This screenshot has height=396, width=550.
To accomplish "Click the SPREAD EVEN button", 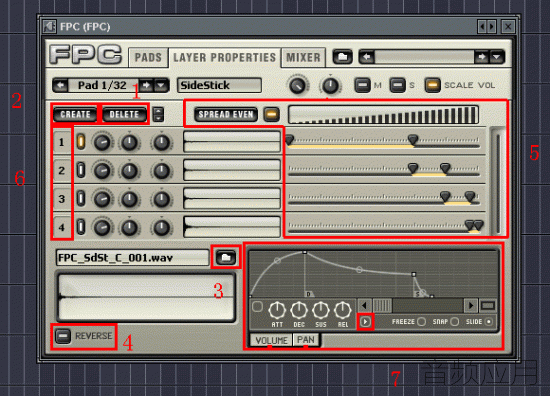I will coord(226,114).
